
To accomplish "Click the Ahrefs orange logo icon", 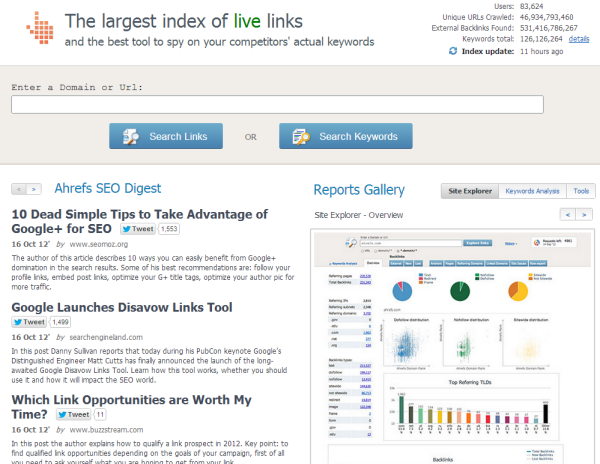I will pos(30,29).
